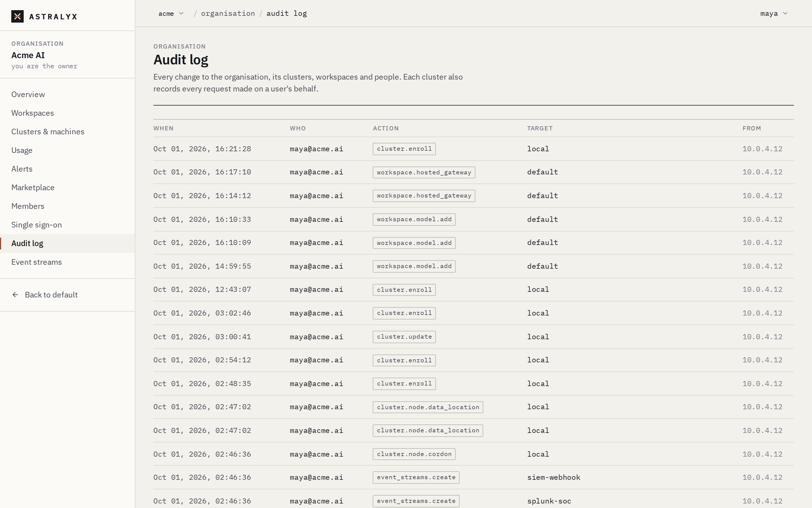Viewport: 812px width, 508px height.
Task: Click the splunk-soc target cell
Action: [549, 501]
